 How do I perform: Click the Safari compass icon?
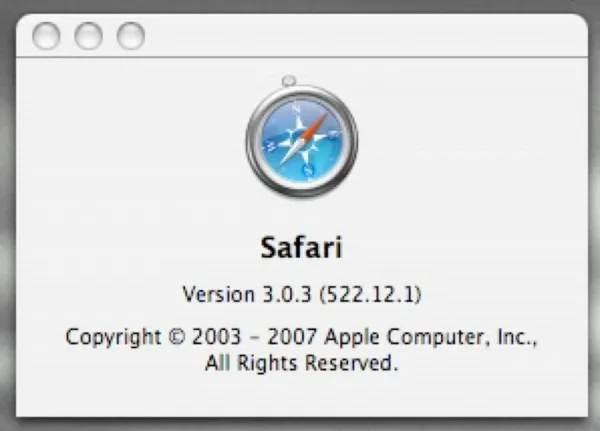[301, 141]
